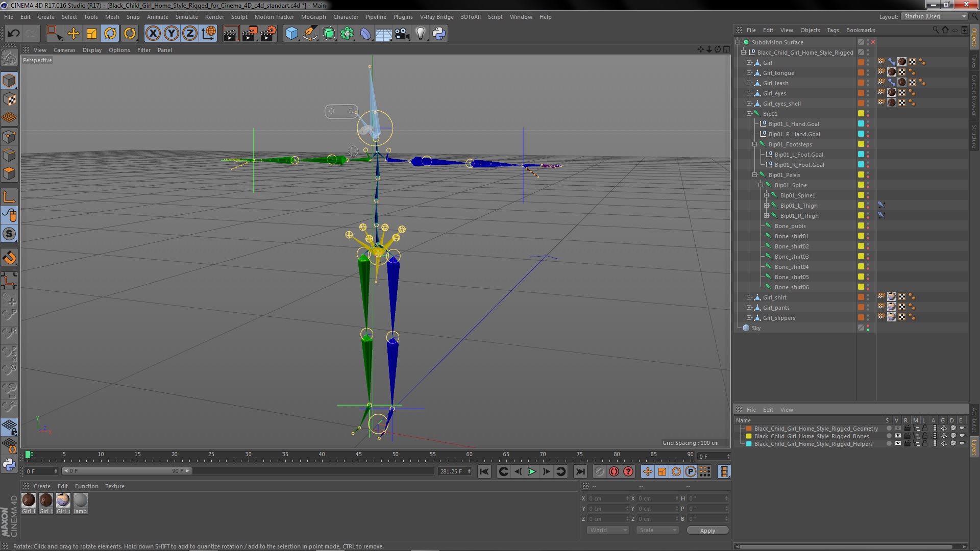980x551 pixels.
Task: Open the MoGraph menu
Action: (313, 17)
